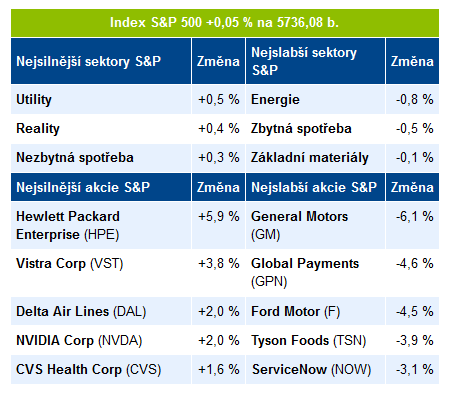Screen dimensions: 449x393
Task: Select the Nejsilnější akcie S&P header
Action: click(101, 187)
